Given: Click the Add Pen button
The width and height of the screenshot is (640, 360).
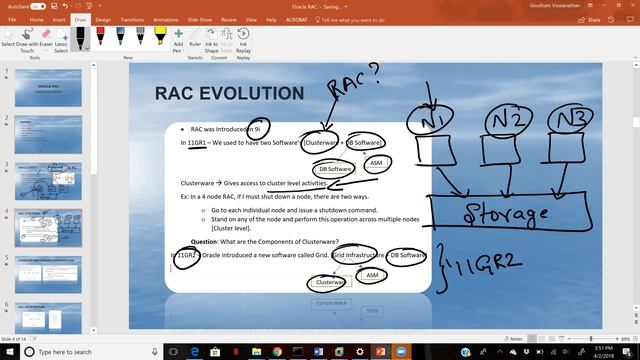Looking at the screenshot, I should click(178, 41).
